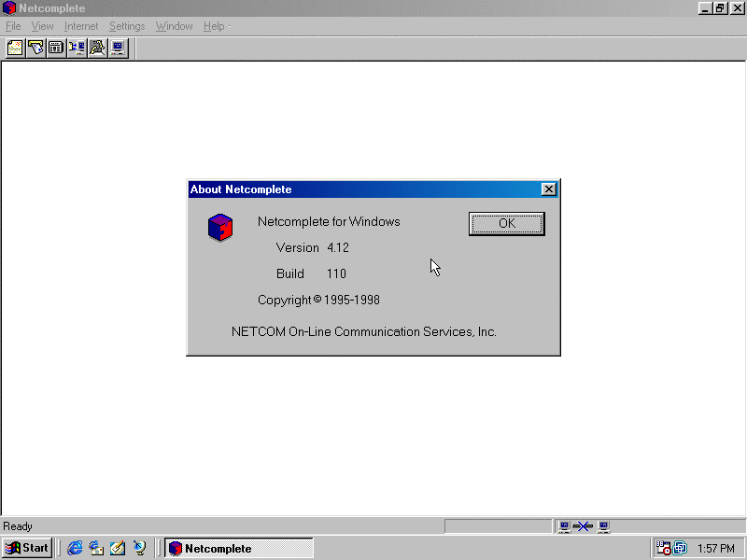Click the first toolbar icon with the notepad
This screenshot has height=560, width=747.
[15, 48]
